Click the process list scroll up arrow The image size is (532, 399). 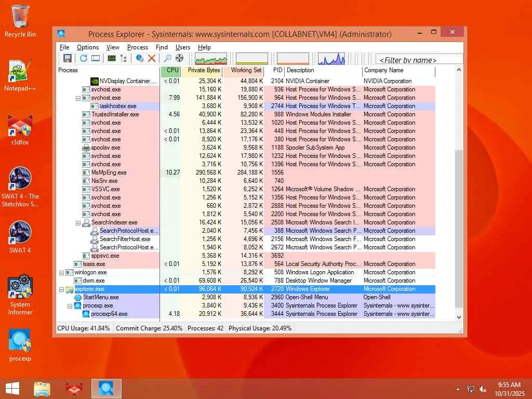459,70
